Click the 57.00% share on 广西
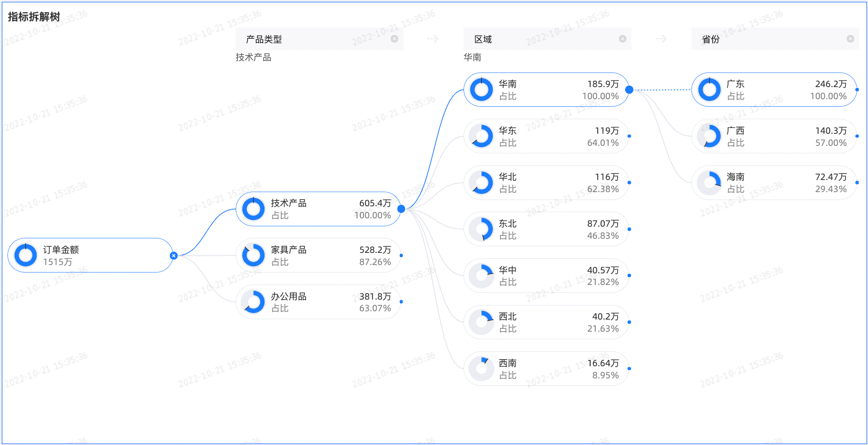 point(831,142)
